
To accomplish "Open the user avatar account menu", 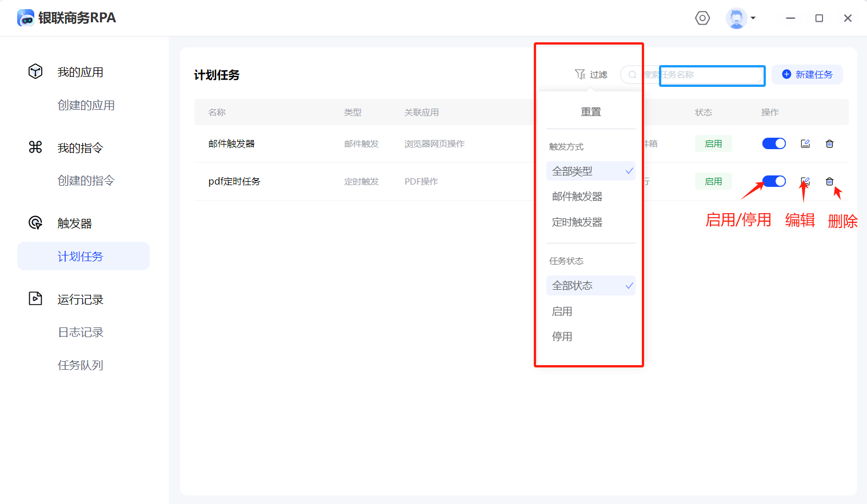I will pyautogui.click(x=740, y=18).
